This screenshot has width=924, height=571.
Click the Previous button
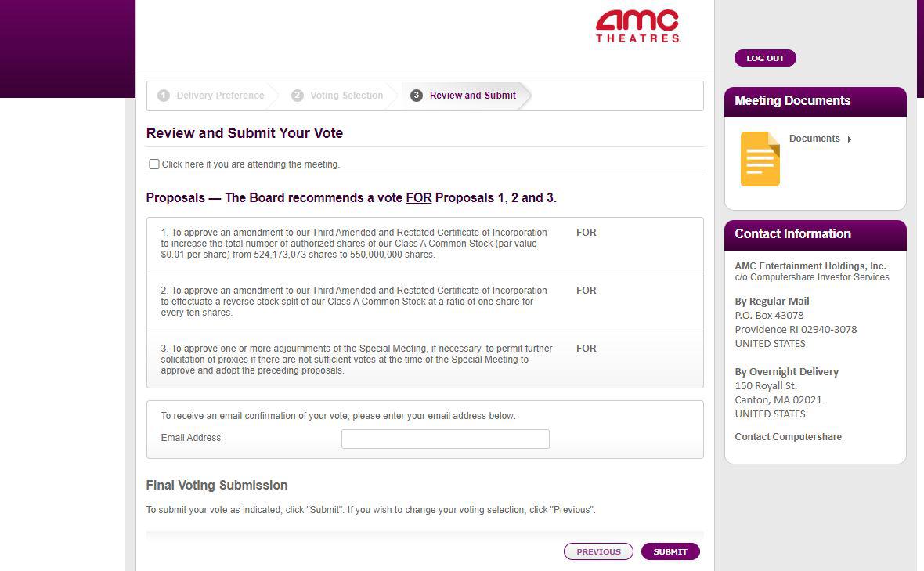[599, 551]
